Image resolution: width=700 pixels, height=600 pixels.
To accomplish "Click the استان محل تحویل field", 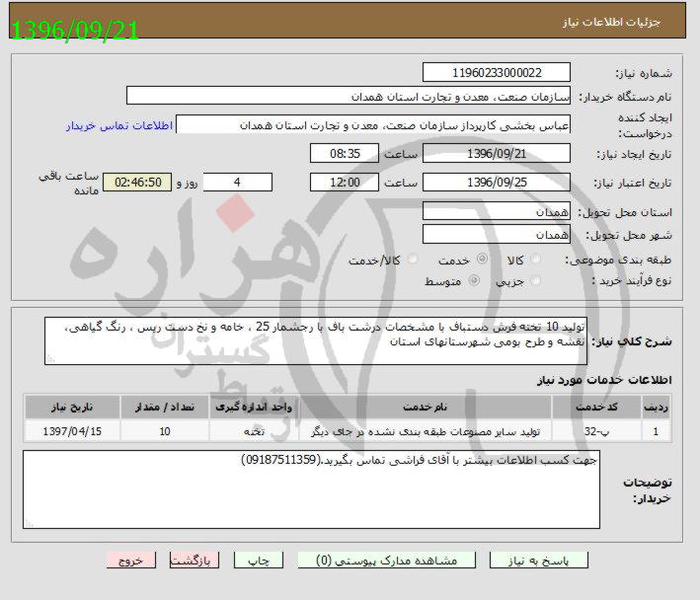I will click(497, 211).
